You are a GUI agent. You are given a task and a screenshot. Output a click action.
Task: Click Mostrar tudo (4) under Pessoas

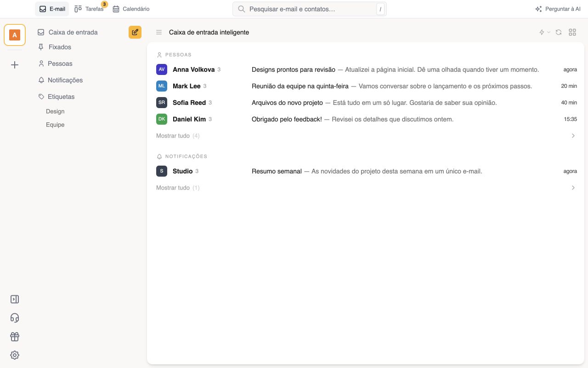click(x=178, y=136)
